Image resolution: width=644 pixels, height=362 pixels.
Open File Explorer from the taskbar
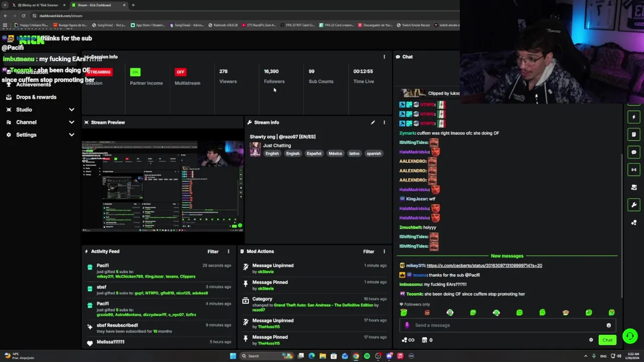tap(323, 356)
